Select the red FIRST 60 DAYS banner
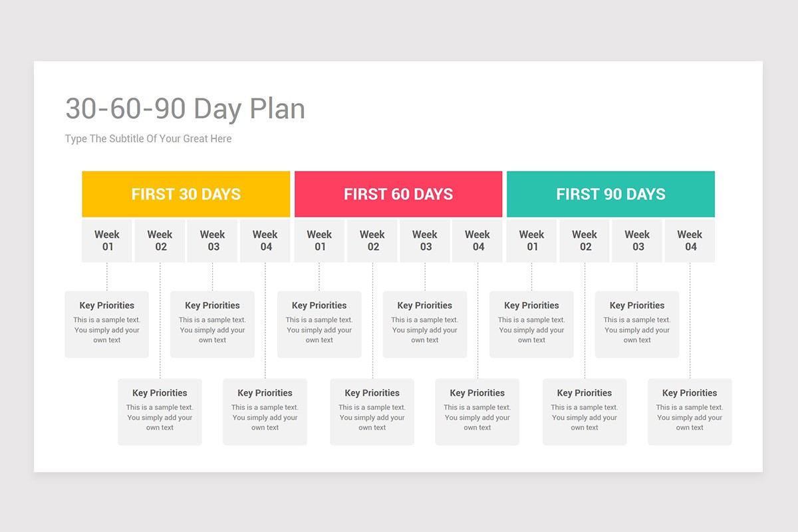The width and height of the screenshot is (798, 532). pyautogui.click(x=398, y=194)
